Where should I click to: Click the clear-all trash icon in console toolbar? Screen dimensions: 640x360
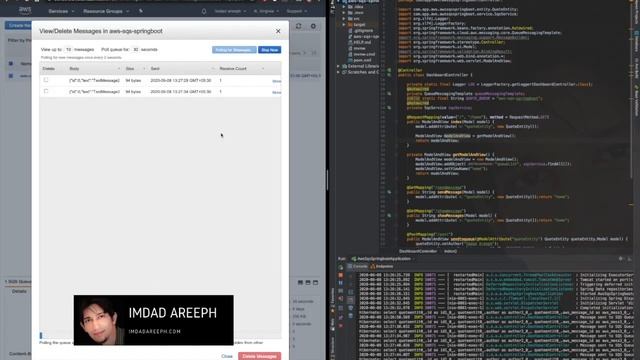tap(351, 316)
